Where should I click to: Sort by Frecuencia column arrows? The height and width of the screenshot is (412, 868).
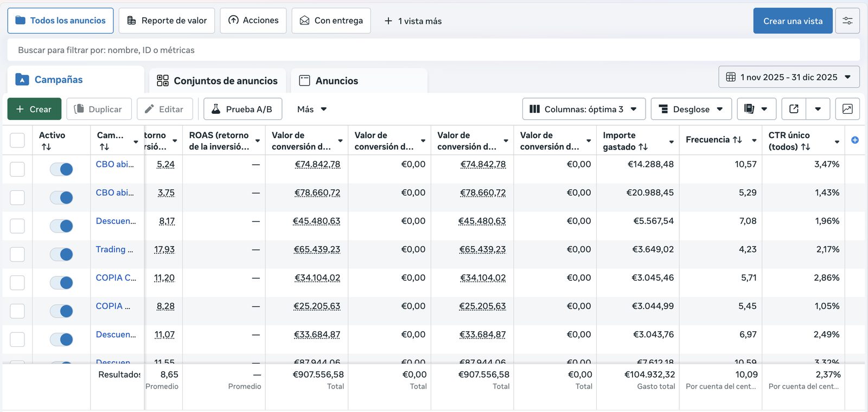737,140
